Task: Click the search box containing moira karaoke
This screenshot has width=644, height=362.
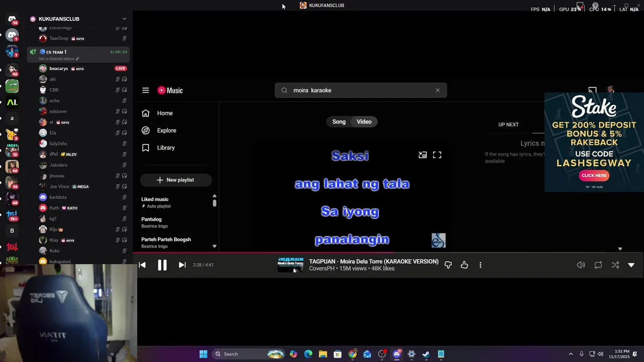Action: (361, 90)
